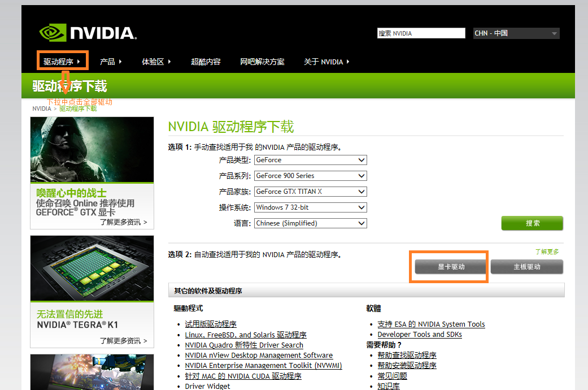Open NVIDIA Enterprise Management Toolkit (NVWMI) link

263,365
